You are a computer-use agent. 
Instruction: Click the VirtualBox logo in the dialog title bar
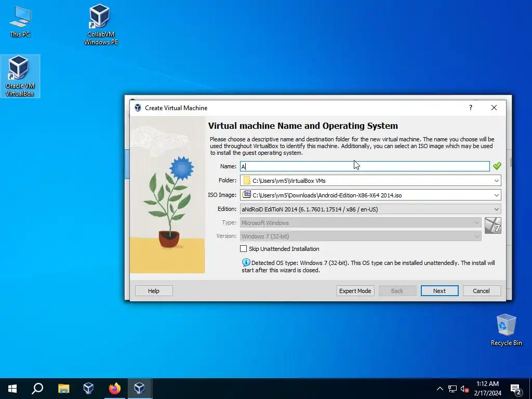[x=137, y=108]
